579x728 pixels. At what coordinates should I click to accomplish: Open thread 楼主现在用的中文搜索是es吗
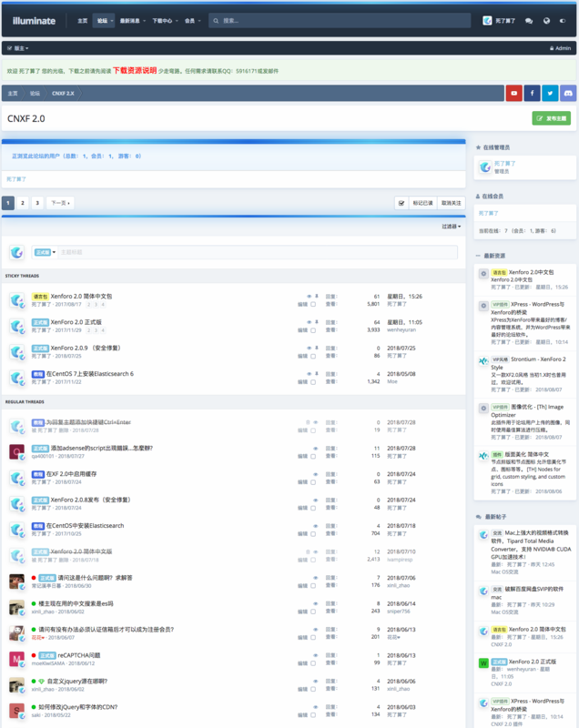pos(76,603)
